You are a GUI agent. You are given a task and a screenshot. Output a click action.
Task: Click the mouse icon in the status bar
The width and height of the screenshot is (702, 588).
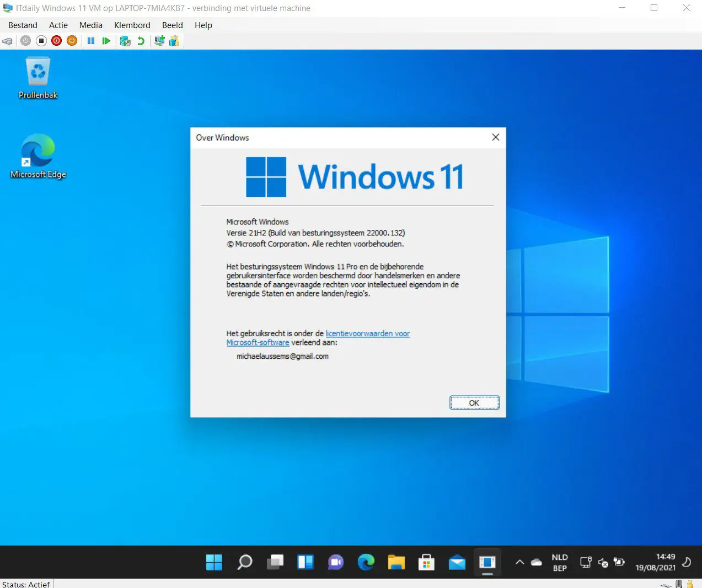click(x=679, y=584)
